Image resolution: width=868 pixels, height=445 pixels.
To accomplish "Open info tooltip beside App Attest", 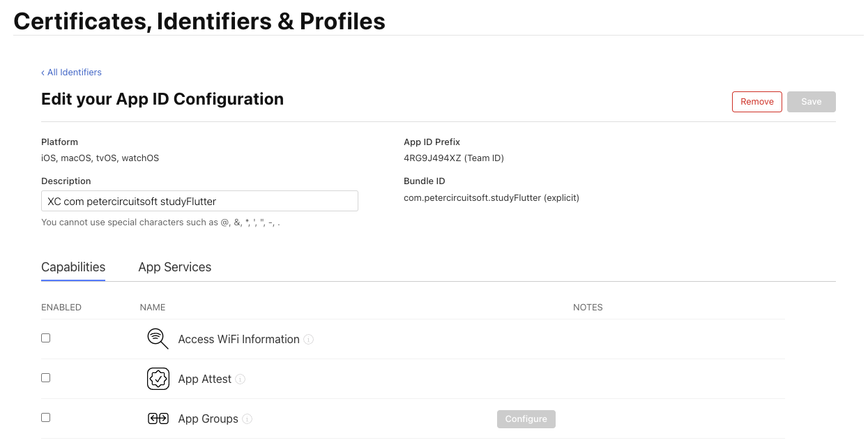I will tap(241, 379).
